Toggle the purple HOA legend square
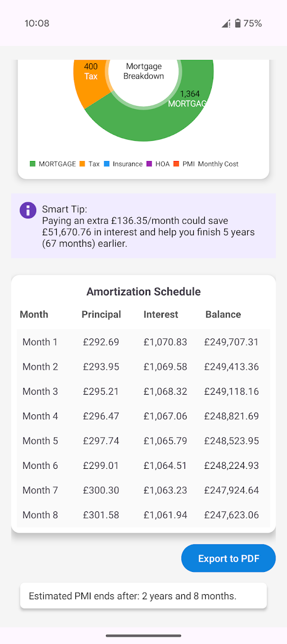 pyautogui.click(x=149, y=164)
